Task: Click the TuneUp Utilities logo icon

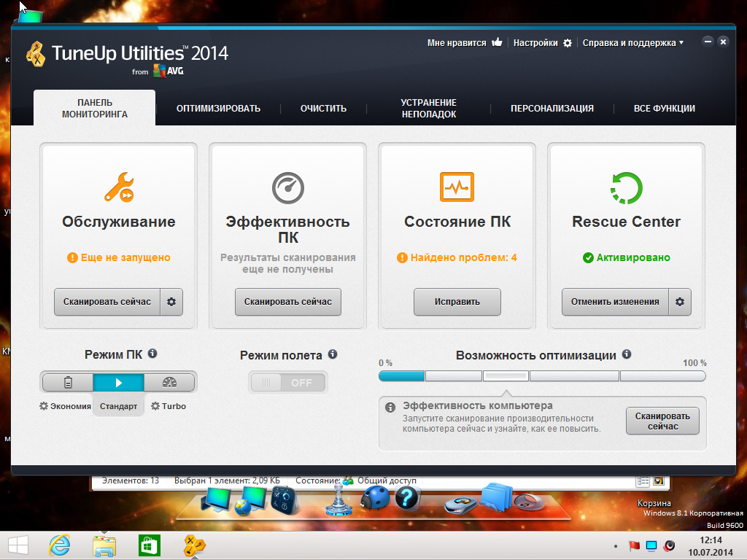Action: [x=36, y=54]
